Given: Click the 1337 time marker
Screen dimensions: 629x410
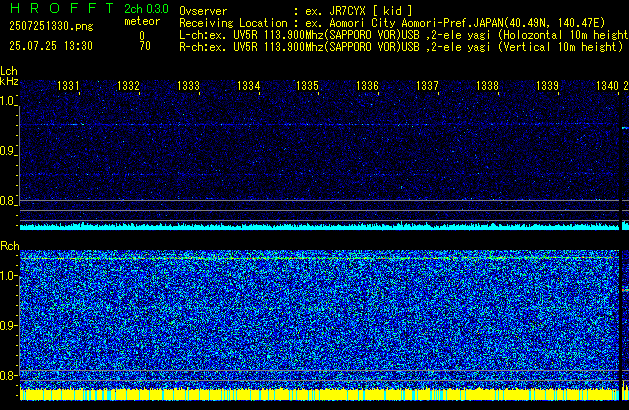Looking at the screenshot, I should (x=427, y=86).
